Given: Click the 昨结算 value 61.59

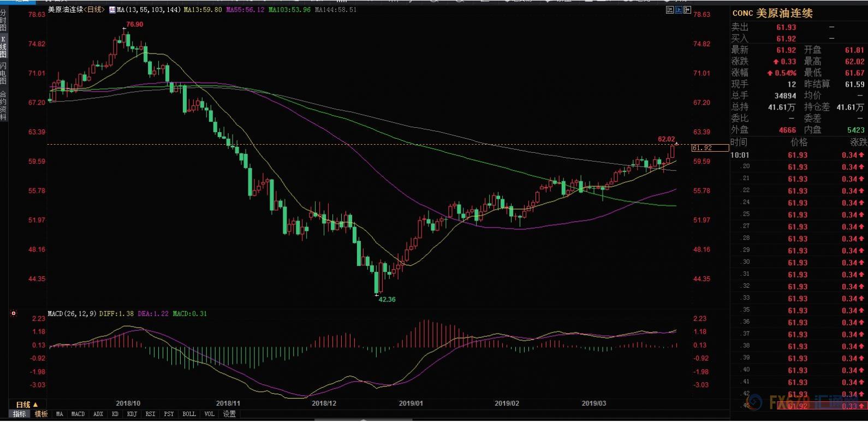Looking at the screenshot, I should coord(854,85).
